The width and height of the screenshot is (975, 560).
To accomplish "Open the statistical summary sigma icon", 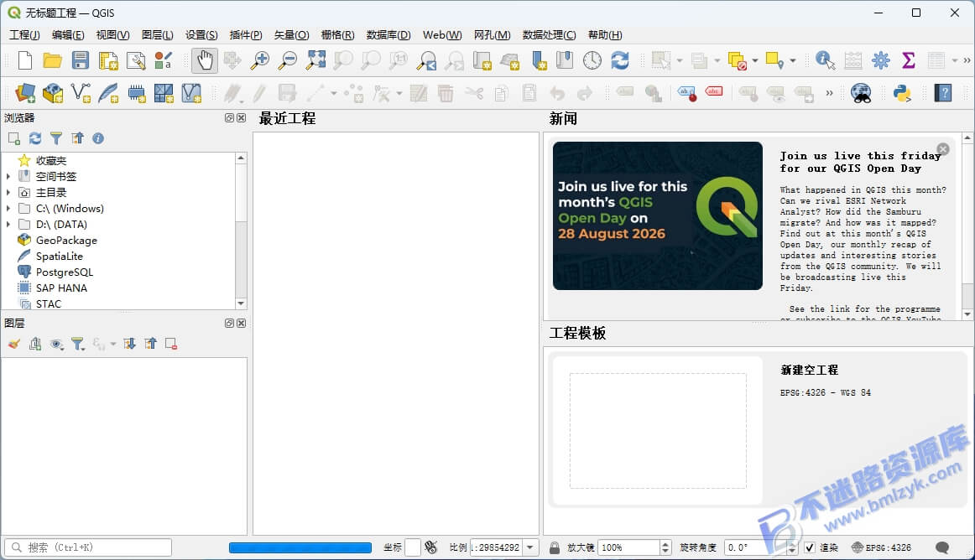I will 909,60.
